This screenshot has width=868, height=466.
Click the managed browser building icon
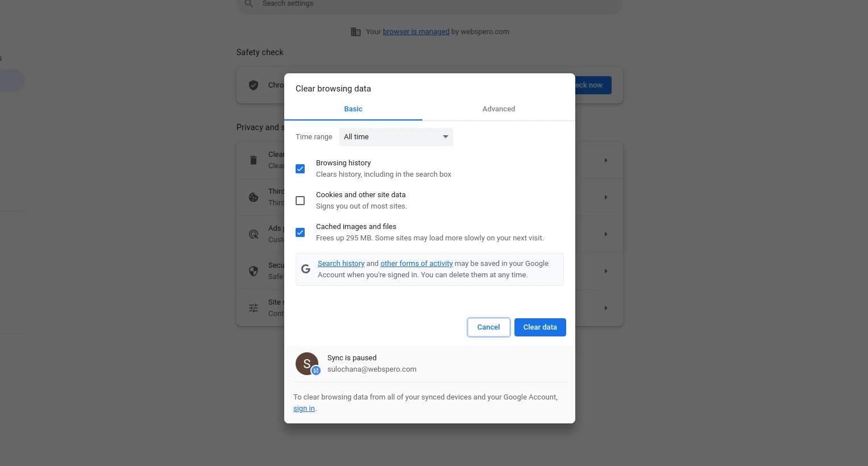coord(356,32)
